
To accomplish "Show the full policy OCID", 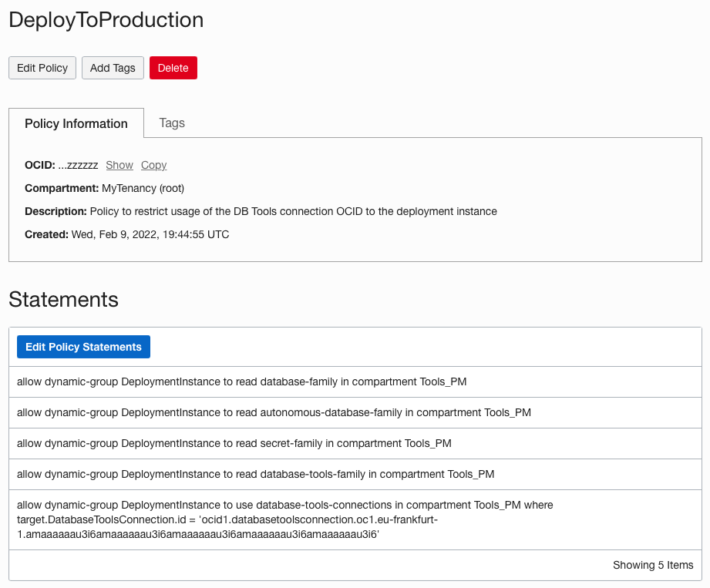I will pos(119,165).
